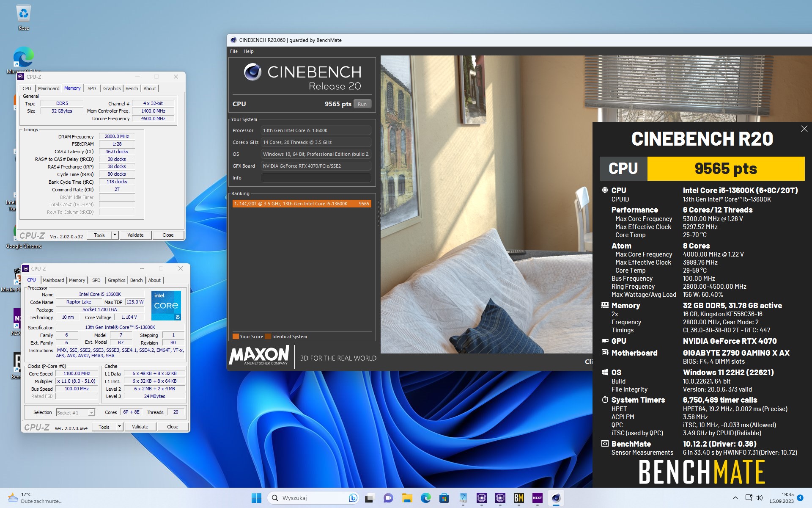812x508 pixels.
Task: Open the Mainboard tab in upper CPU-Z window
Action: (x=49, y=88)
